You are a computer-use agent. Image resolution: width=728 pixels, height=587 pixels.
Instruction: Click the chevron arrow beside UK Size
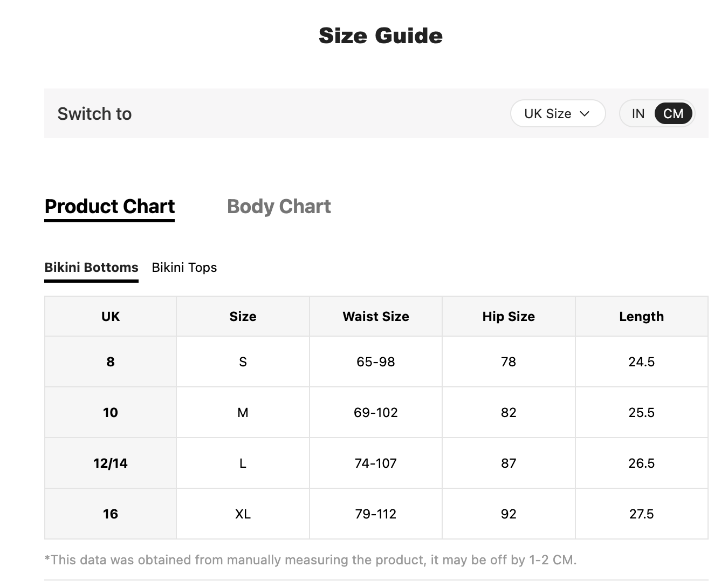click(x=585, y=114)
